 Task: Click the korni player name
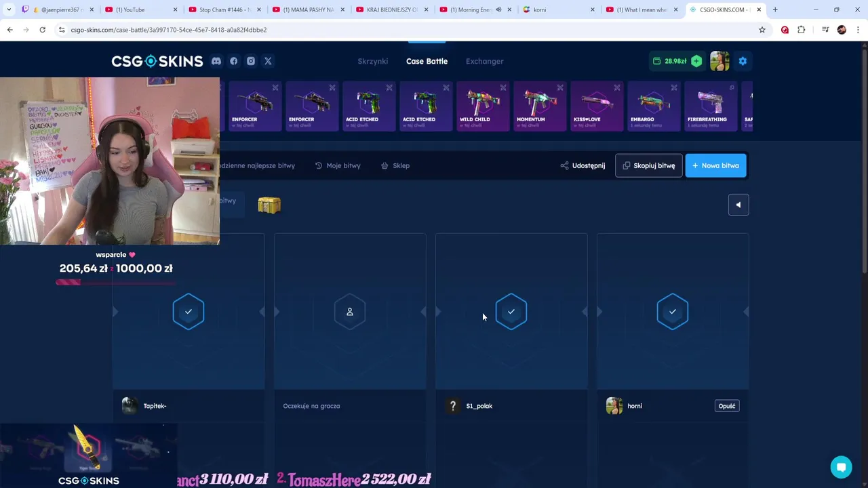click(x=635, y=406)
